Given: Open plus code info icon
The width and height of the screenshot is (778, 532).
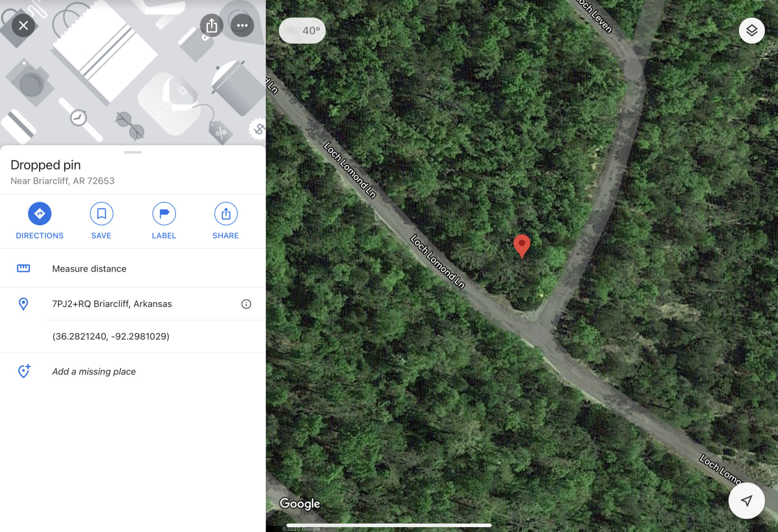Looking at the screenshot, I should click(246, 304).
